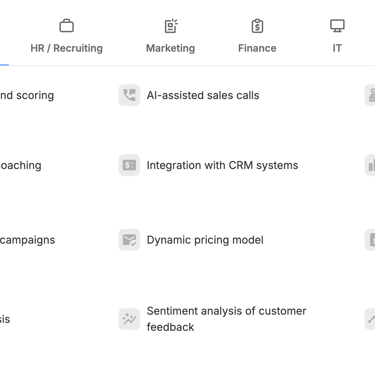This screenshot has width=375, height=366.
Task: Open Sentiment analysis of customer feedback
Action: point(226,319)
